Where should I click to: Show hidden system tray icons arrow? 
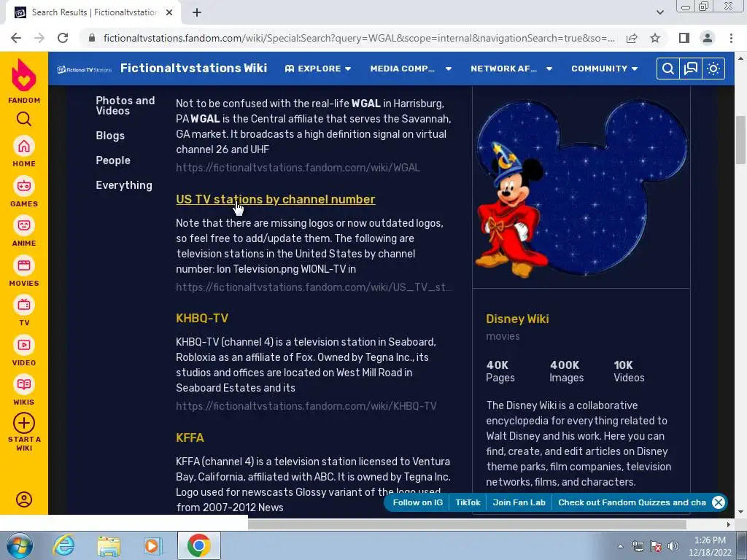point(620,545)
